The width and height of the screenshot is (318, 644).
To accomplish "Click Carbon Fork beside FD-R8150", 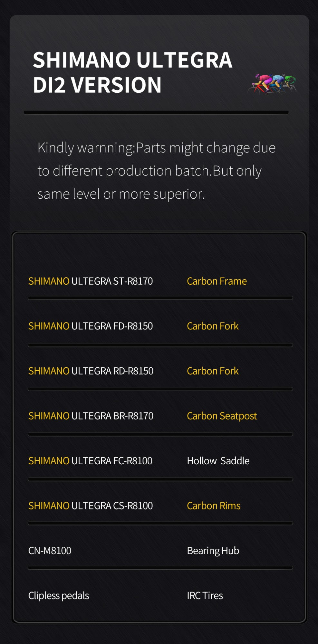I will tap(213, 326).
